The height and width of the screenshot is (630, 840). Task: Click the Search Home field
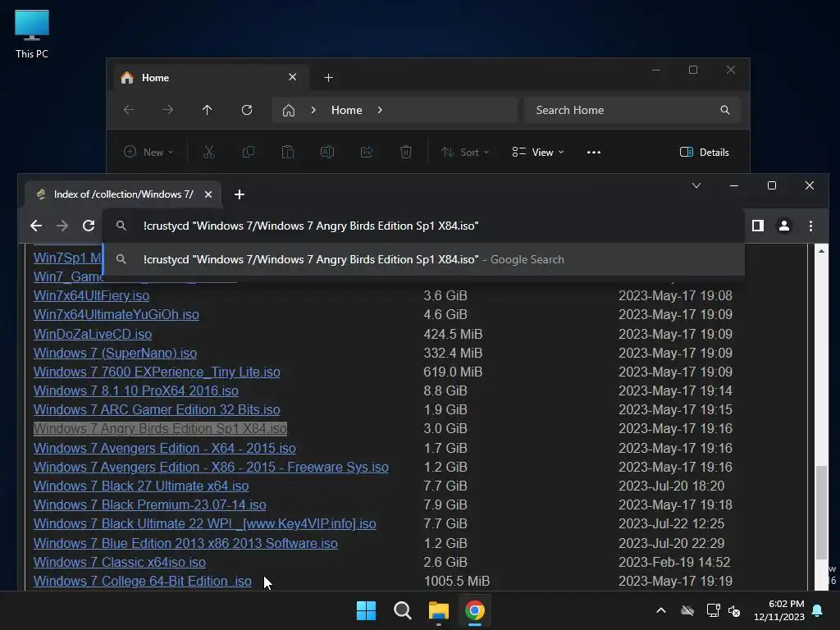[632, 110]
